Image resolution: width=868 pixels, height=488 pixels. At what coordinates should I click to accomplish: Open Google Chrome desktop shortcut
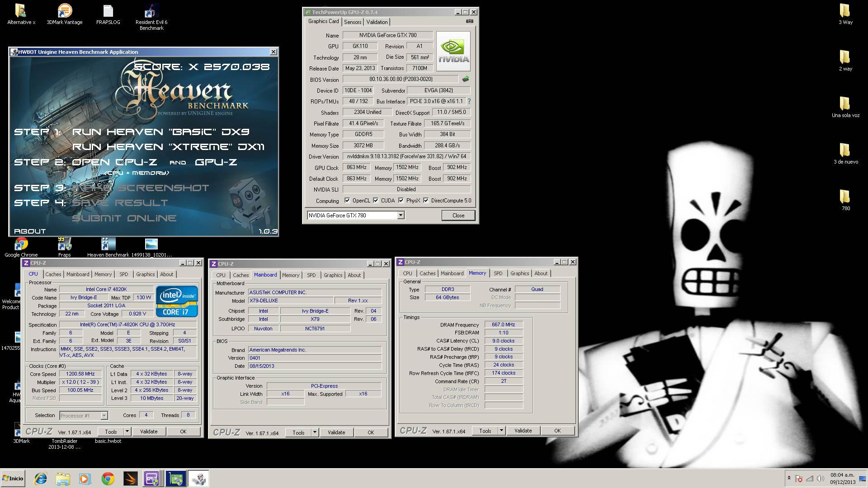(x=21, y=247)
